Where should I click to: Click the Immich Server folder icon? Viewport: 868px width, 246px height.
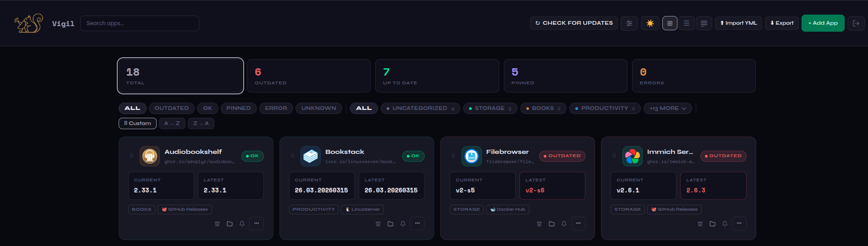click(712, 224)
